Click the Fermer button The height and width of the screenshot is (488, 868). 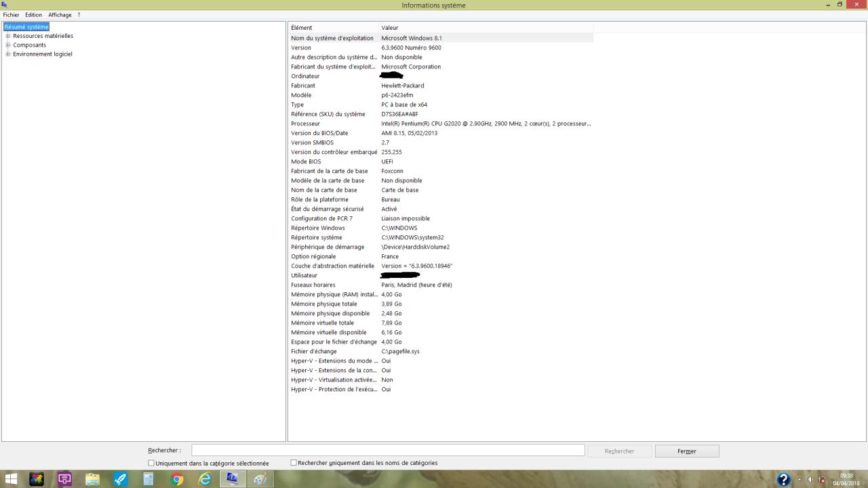tap(687, 451)
